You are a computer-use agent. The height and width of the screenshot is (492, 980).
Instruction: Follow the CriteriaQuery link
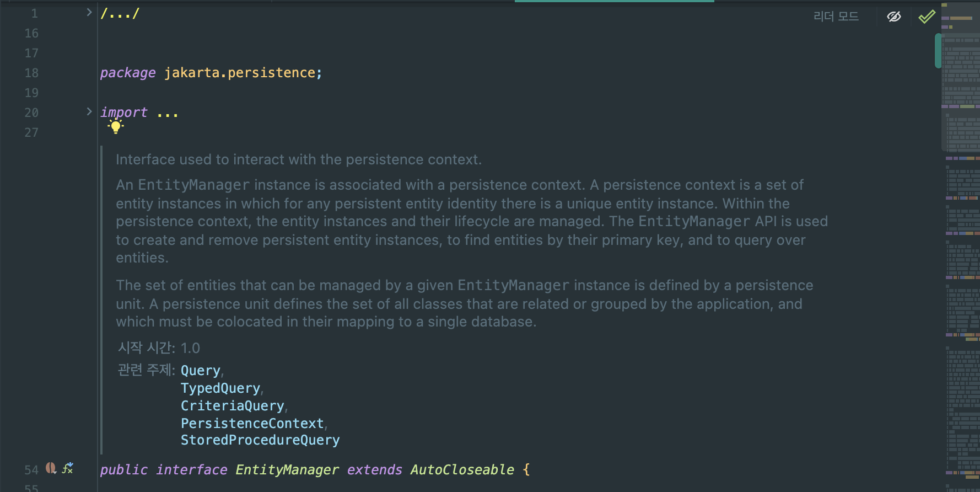232,406
